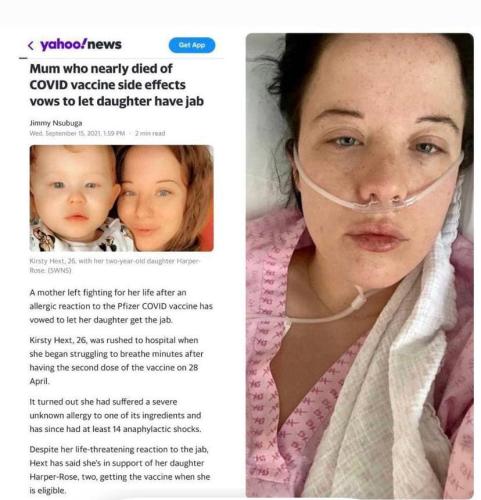Screen dimensions: 481x500
Task: Go back using the left chevron arrow
Action: pos(31,45)
